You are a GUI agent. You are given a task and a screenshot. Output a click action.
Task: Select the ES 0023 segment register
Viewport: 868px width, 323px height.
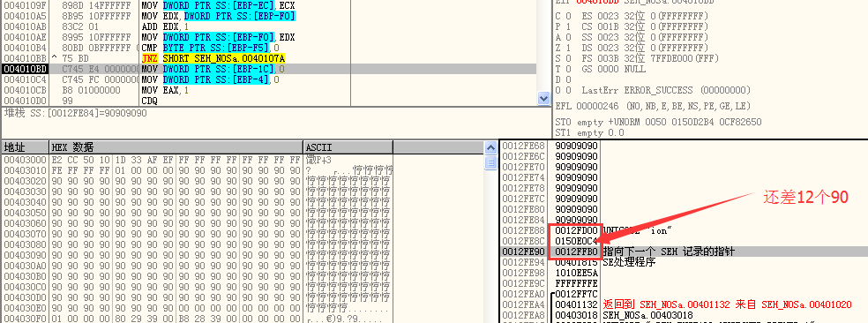(x=645, y=16)
